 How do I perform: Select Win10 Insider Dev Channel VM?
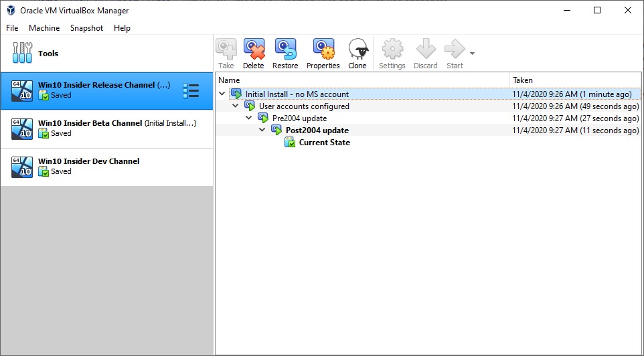point(107,167)
